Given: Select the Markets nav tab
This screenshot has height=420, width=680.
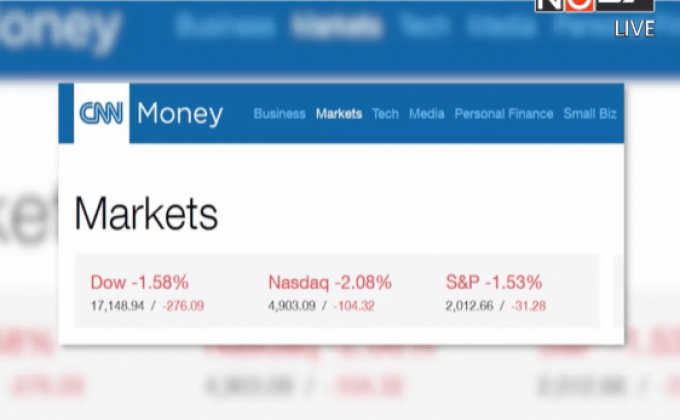Looking at the screenshot, I should [x=339, y=114].
